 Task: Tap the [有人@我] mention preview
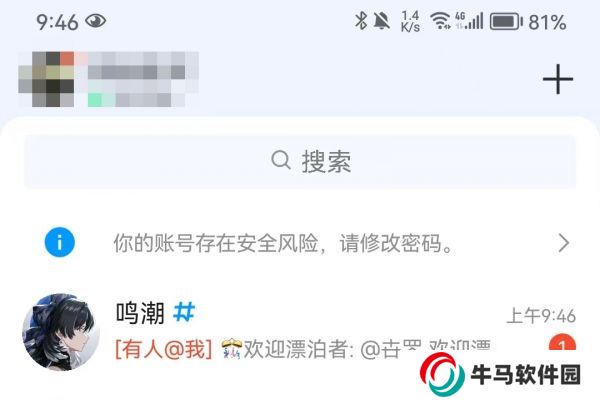click(x=164, y=349)
